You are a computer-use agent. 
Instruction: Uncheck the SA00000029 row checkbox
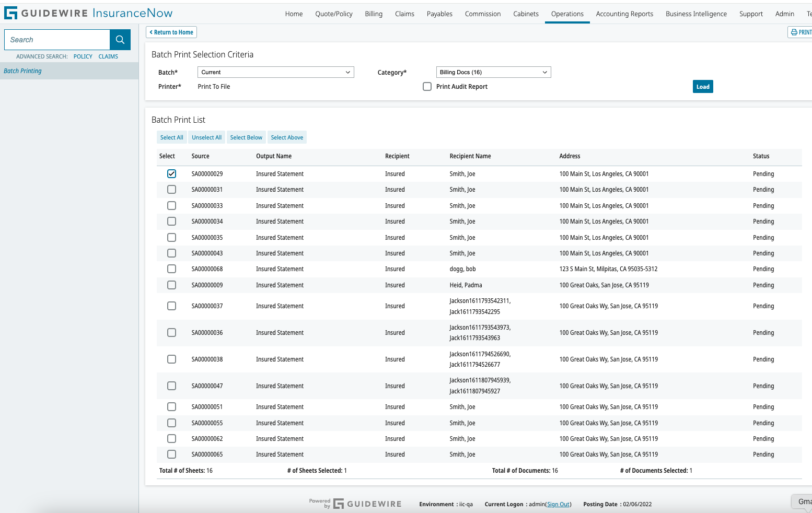click(x=171, y=174)
